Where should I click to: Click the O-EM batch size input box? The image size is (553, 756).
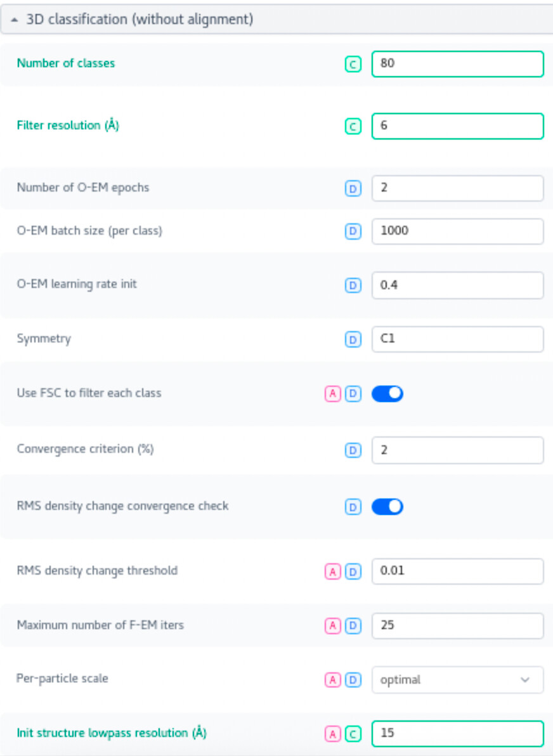click(457, 231)
